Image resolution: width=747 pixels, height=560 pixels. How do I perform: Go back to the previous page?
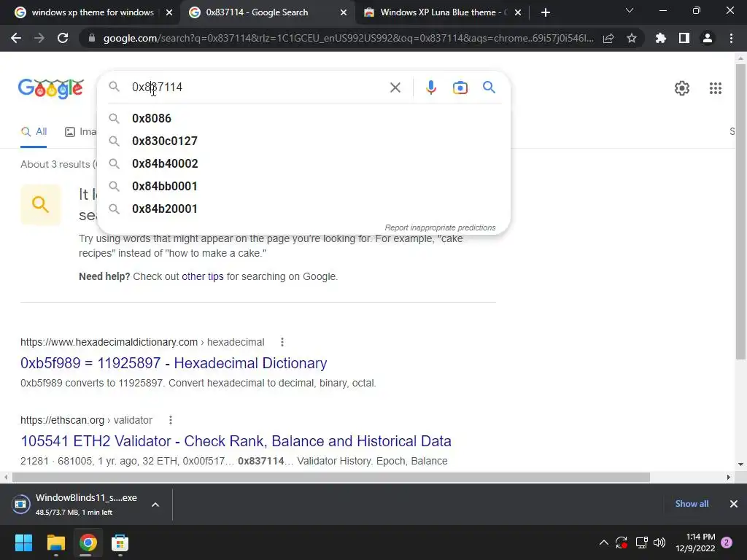[x=16, y=38]
